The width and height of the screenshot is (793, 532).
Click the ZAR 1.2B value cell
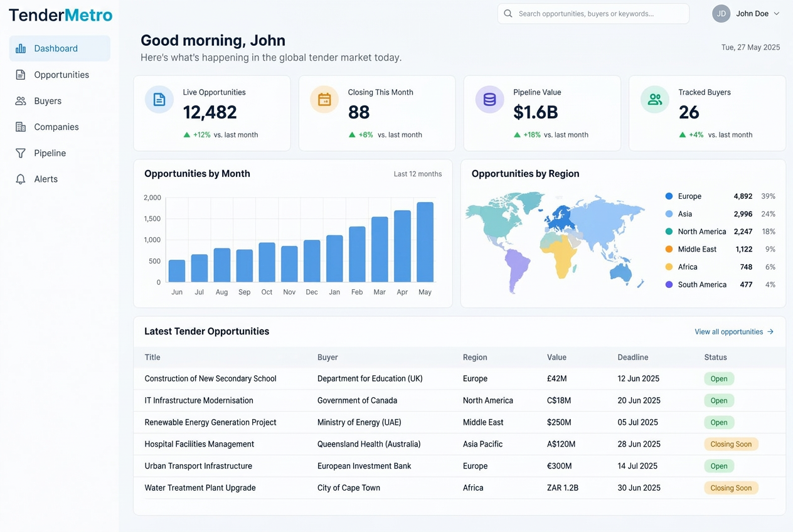[x=563, y=488]
